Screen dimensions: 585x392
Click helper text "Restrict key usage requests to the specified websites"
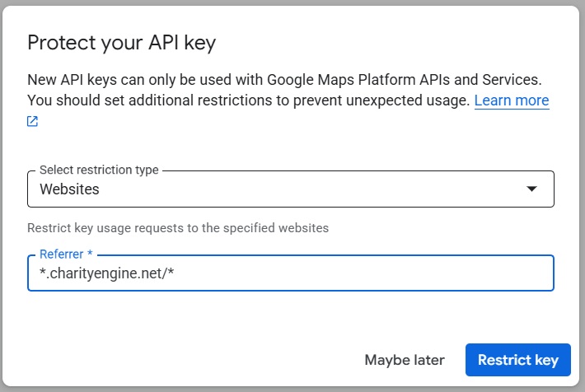tap(178, 227)
